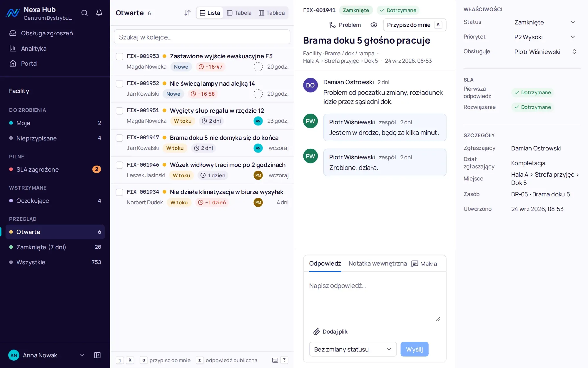Image resolution: width=588 pixels, height=368 pixels.
Task: Click the AN assignee avatar on FIX-001951
Action: tap(258, 121)
